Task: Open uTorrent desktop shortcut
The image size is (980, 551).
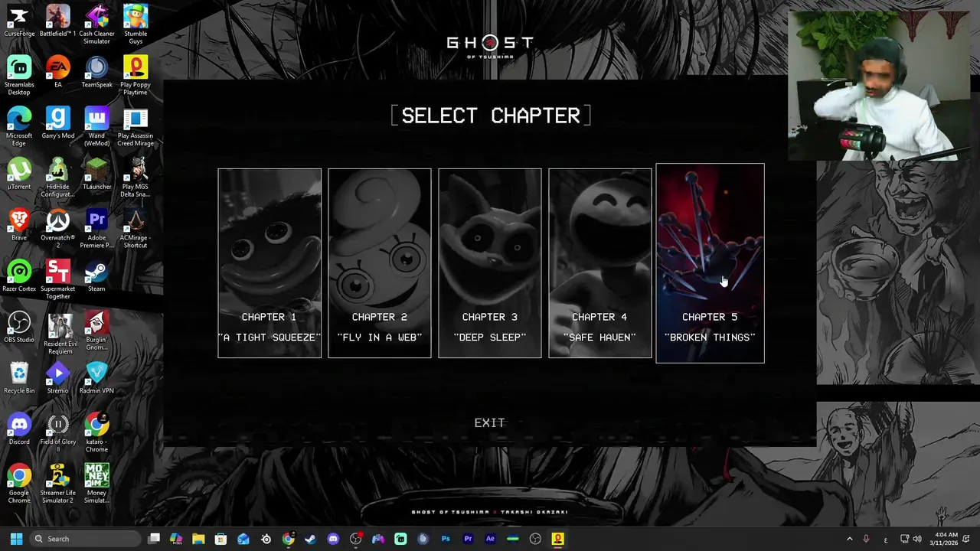Action: click(x=19, y=174)
